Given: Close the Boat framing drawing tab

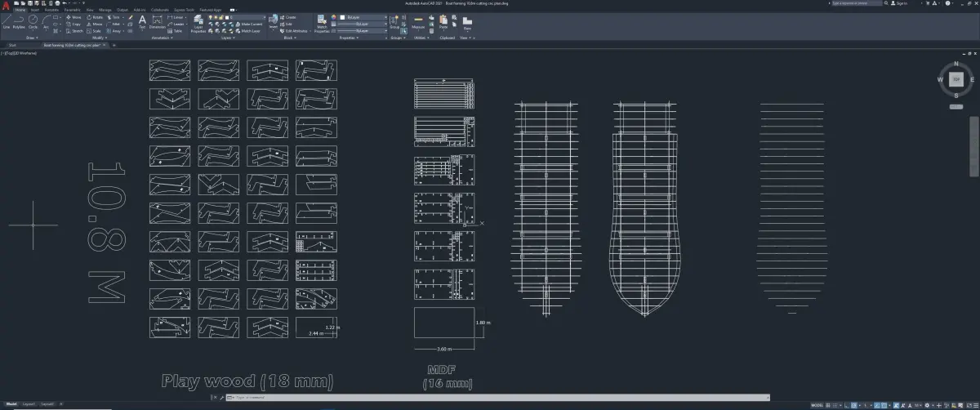Looking at the screenshot, I should 105,45.
